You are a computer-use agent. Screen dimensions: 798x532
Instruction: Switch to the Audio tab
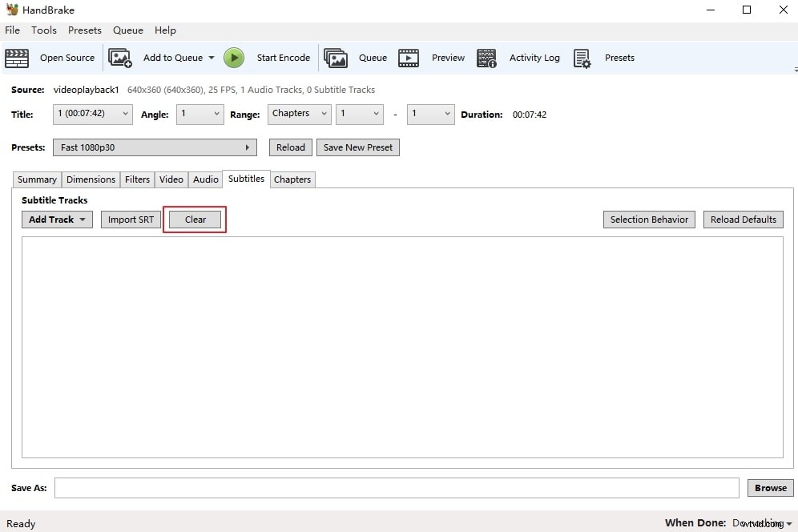click(205, 179)
